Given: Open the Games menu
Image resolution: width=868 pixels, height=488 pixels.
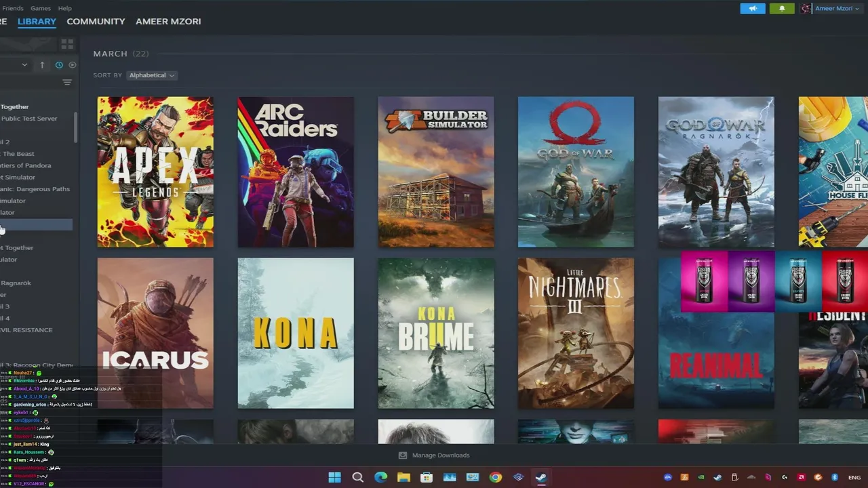Looking at the screenshot, I should click(x=41, y=8).
